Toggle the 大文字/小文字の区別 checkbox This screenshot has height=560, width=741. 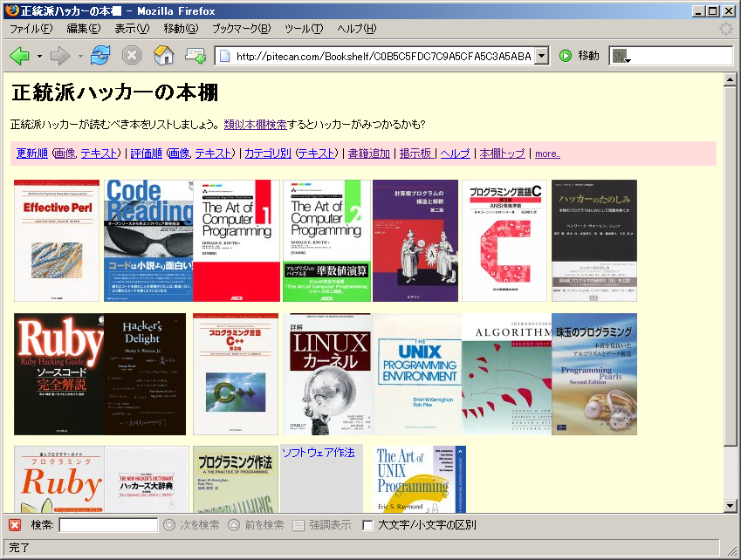pos(367,525)
